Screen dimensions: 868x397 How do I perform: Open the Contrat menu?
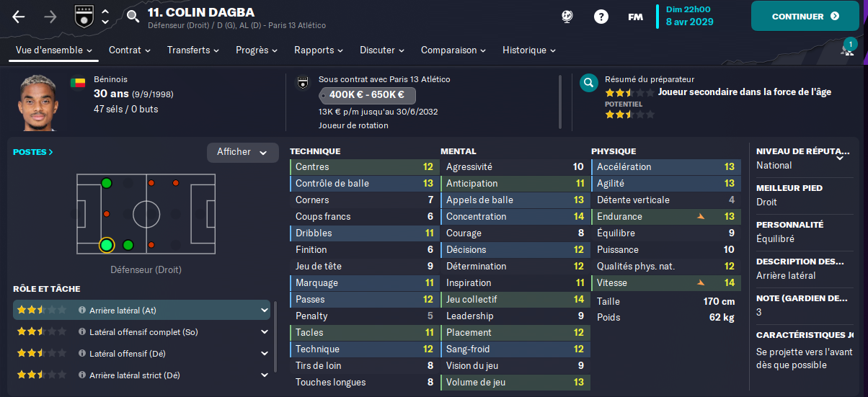(x=129, y=50)
